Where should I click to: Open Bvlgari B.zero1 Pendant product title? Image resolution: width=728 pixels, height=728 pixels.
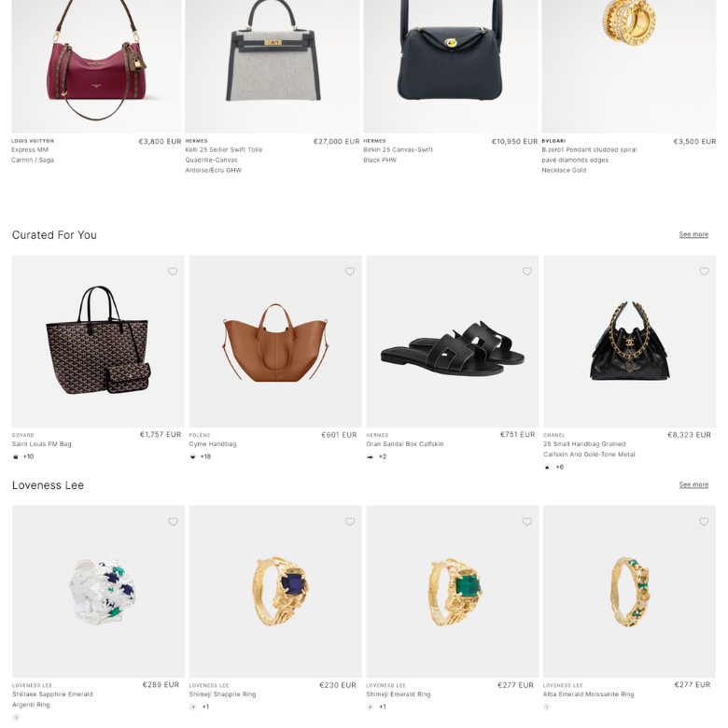tap(589, 160)
